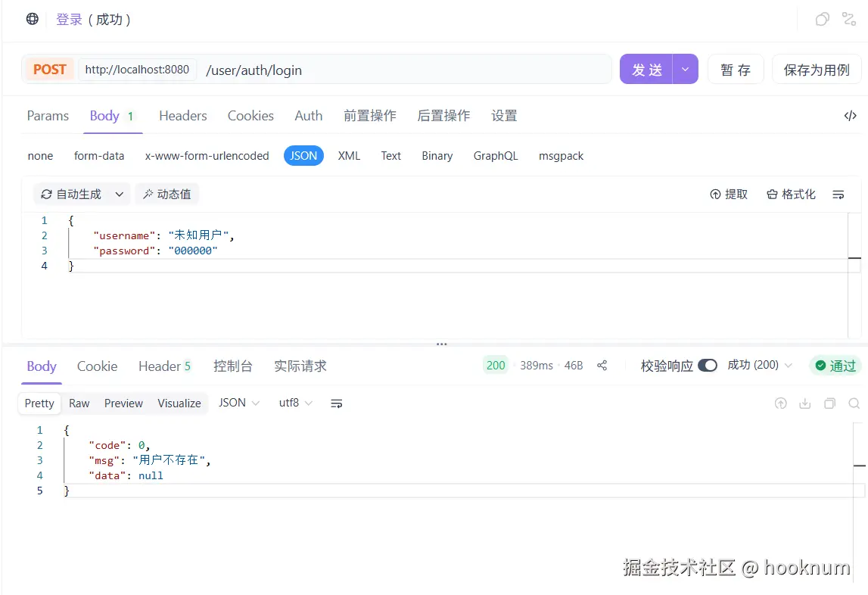
Task: Open the POST method selector
Action: tap(49, 70)
